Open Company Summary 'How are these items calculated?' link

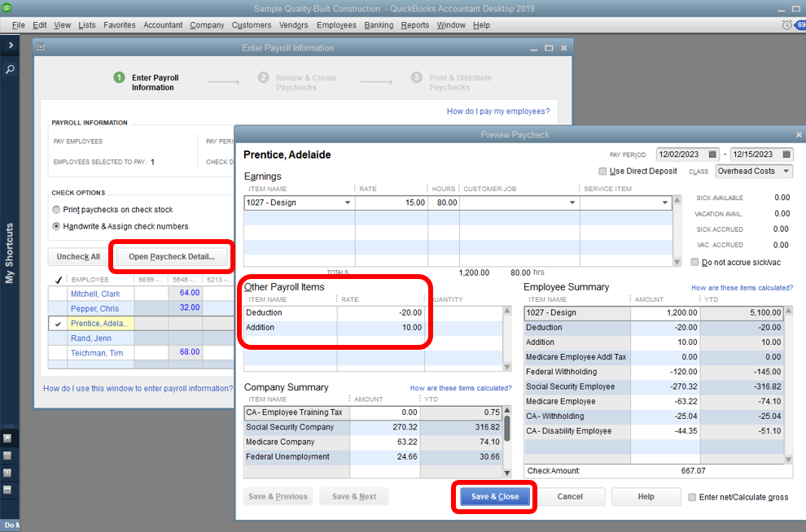coord(461,388)
